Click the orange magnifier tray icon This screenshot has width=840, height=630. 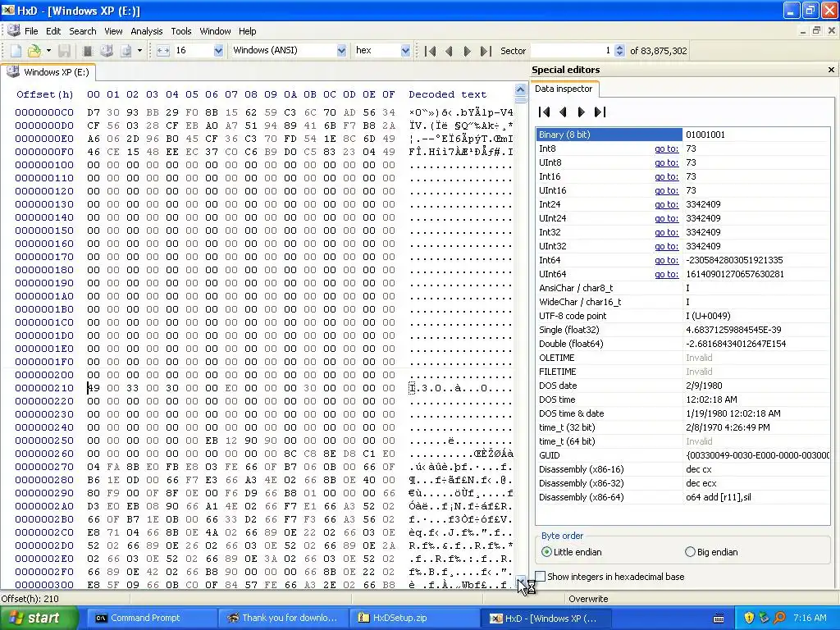tap(779, 618)
